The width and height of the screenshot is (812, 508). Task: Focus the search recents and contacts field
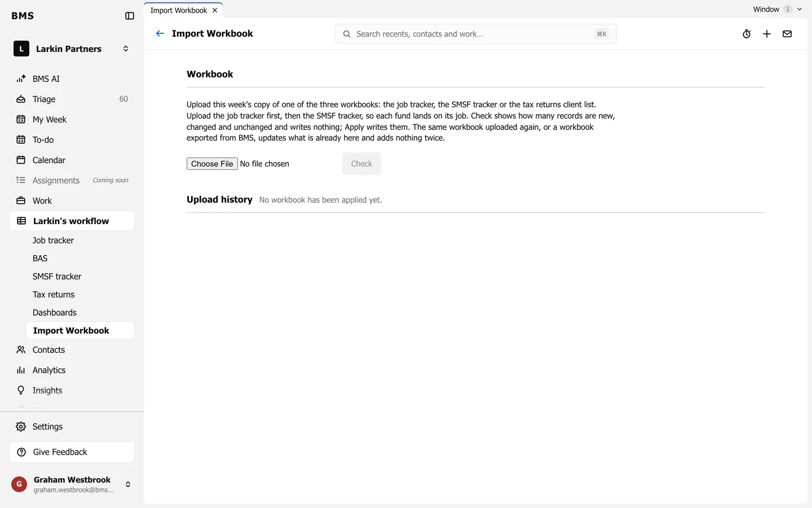point(475,34)
